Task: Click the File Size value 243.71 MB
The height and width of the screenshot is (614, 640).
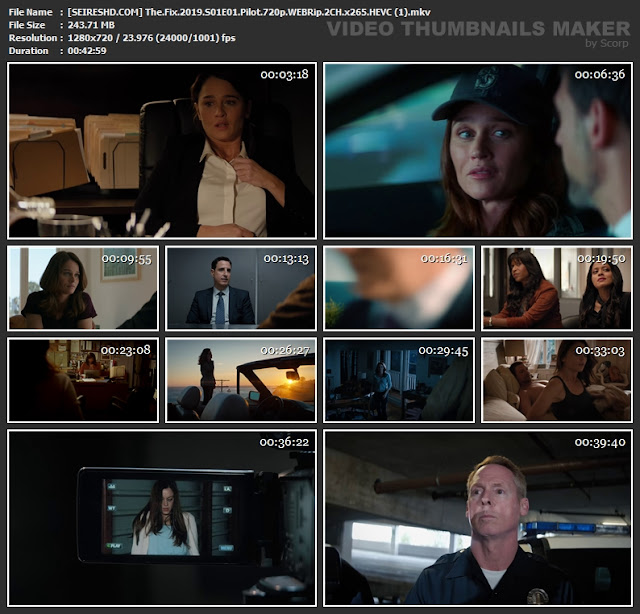Action: (91, 25)
